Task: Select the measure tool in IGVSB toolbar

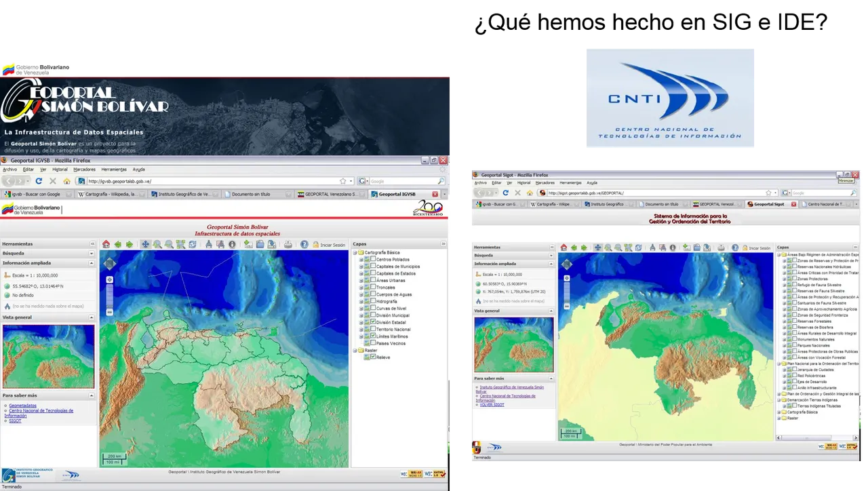Action: [x=209, y=244]
